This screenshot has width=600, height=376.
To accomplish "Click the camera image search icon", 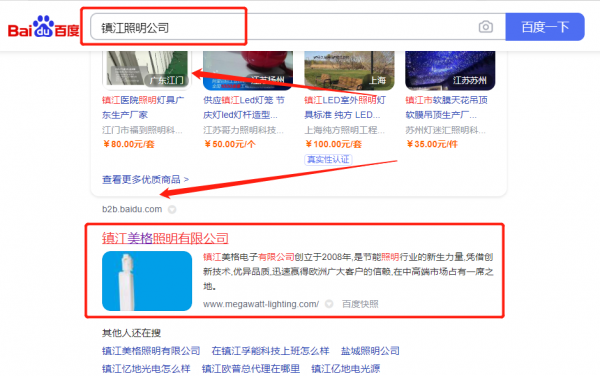I will click(x=486, y=27).
